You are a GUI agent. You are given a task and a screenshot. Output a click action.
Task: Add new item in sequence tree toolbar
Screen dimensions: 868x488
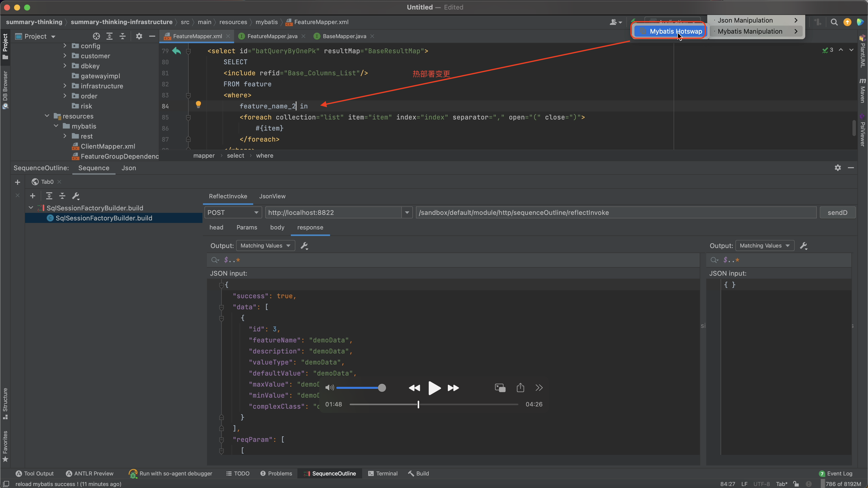(x=33, y=196)
